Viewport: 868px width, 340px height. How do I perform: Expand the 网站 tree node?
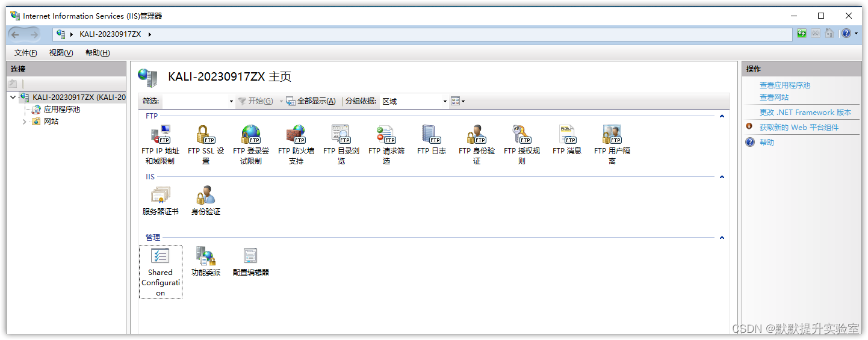25,122
